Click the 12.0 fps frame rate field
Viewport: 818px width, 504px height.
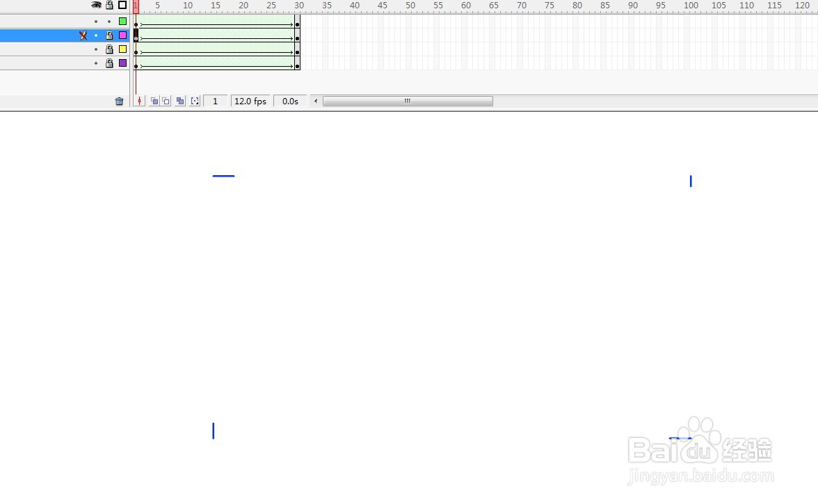[x=250, y=101]
